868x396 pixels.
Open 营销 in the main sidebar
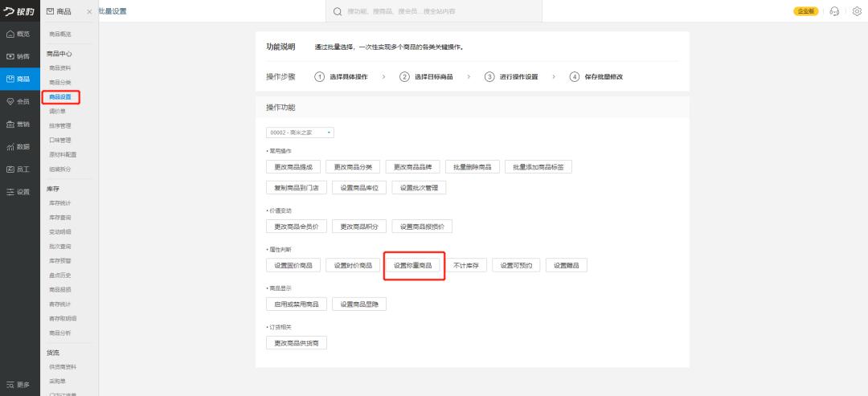[x=20, y=125]
